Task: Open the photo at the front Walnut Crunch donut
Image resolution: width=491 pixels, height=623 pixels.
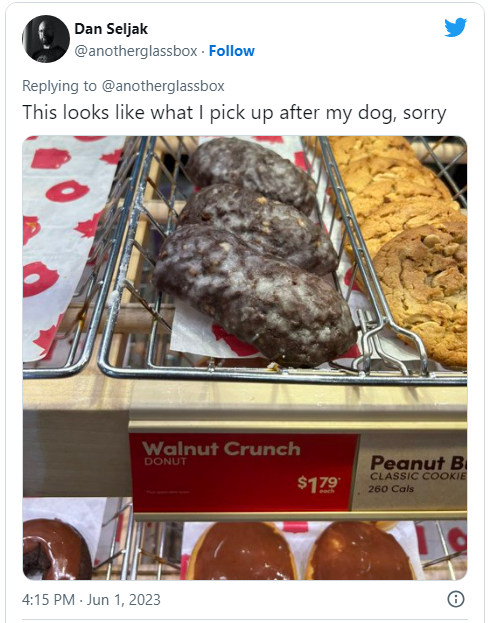Action: (x=254, y=294)
